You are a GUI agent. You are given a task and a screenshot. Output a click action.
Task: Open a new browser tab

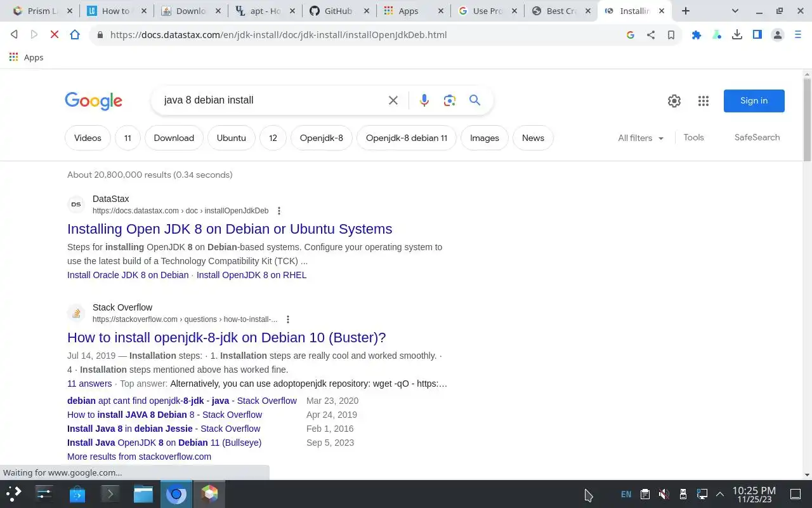pos(686,11)
